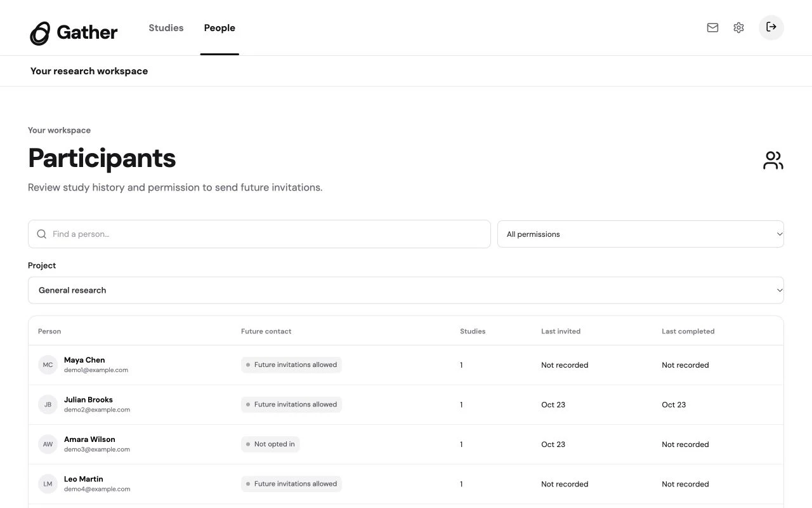Screen dimensions: 812x508
Task: Click the demo2@example.com email
Action: coord(97,410)
